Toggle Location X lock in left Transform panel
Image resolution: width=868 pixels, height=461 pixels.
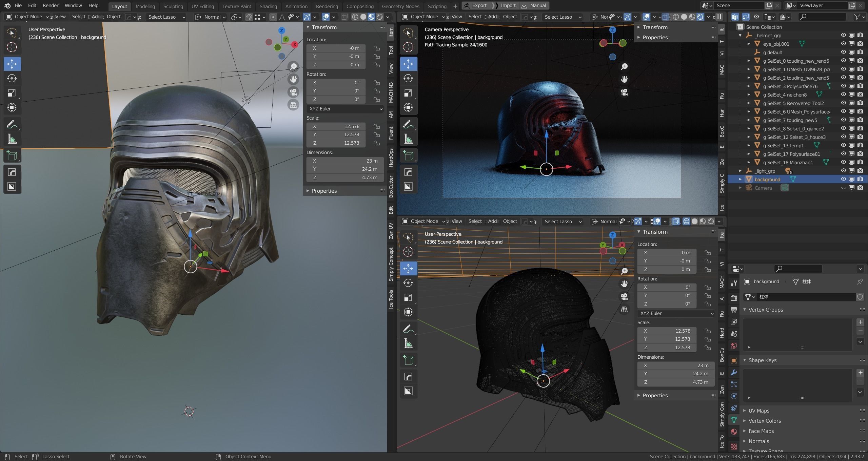(x=376, y=48)
